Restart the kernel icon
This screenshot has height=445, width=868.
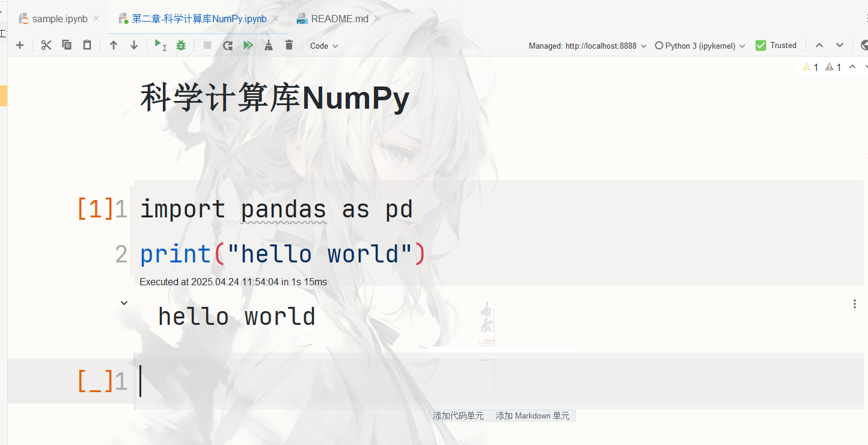click(228, 45)
